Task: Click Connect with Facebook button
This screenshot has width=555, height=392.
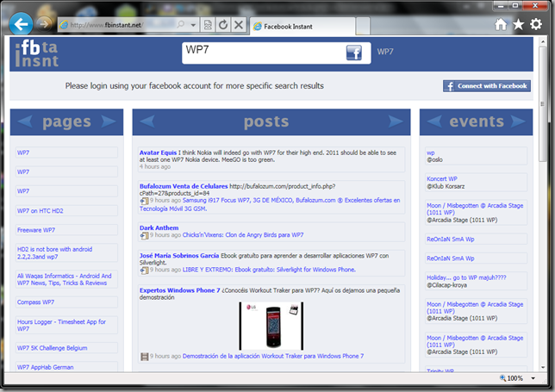Action: [487, 86]
